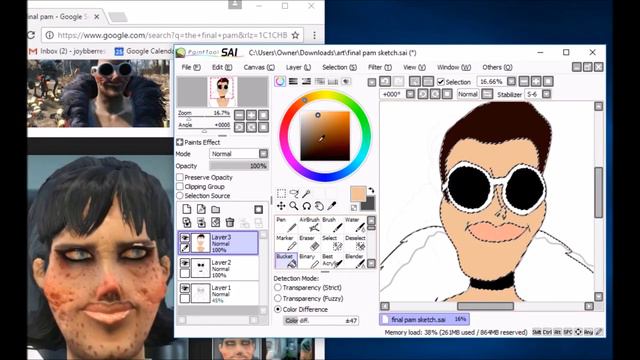The height and width of the screenshot is (360, 640).
Task: Enable Clipping Group checkbox
Action: [180, 187]
